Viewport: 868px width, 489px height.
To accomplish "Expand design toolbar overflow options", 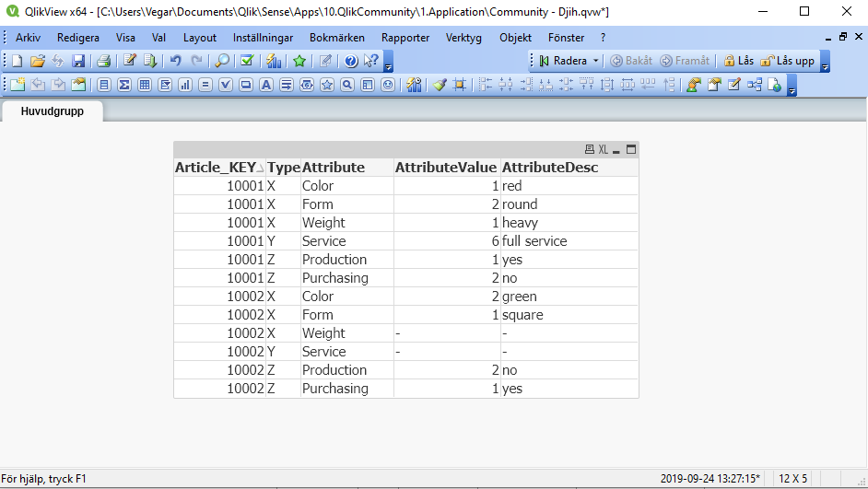I will [792, 86].
